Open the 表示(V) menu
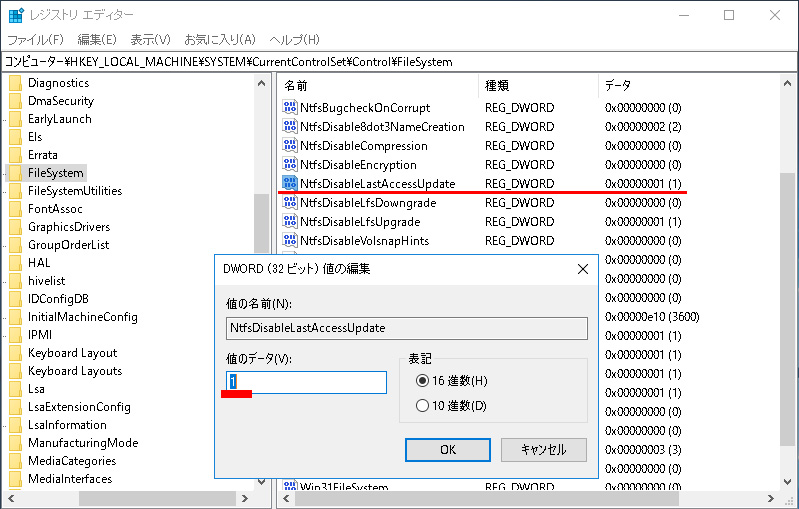Viewport: 799px width, 509px height. [150, 40]
